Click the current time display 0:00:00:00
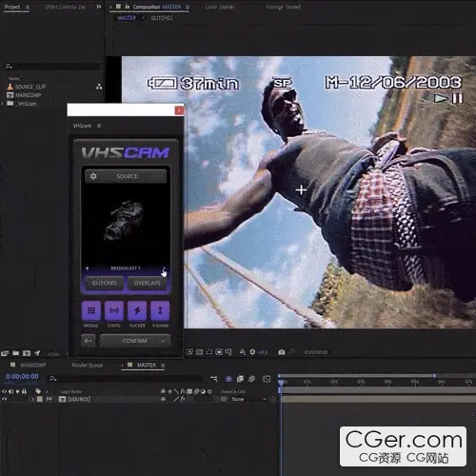476x476 pixels. (22, 376)
